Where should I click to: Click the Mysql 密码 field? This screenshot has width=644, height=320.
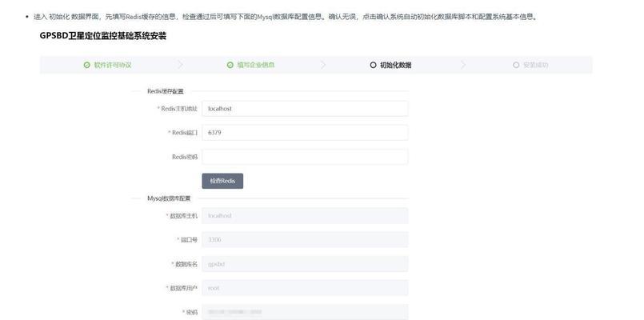305,312
